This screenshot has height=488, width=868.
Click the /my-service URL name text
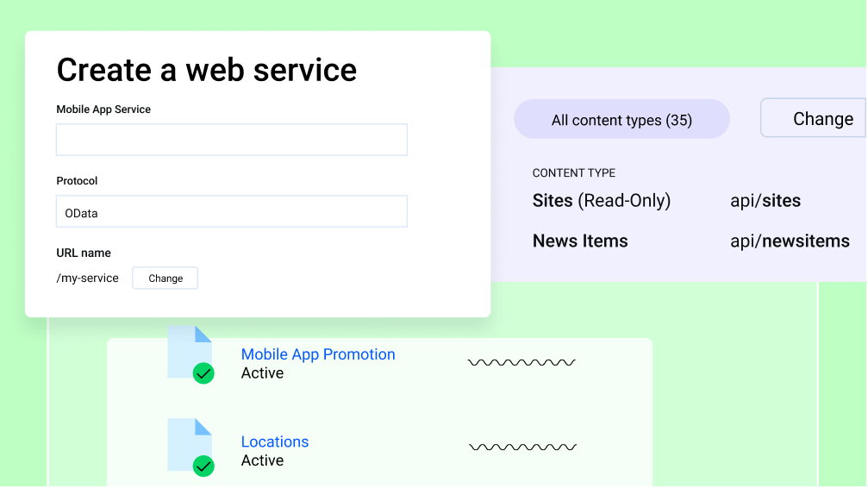coord(87,278)
